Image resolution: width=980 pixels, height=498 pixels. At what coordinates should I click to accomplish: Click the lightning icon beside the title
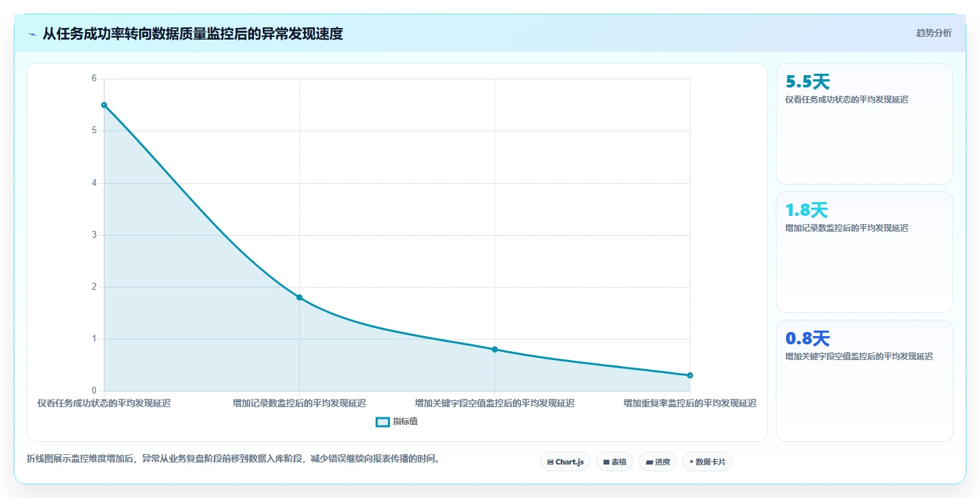coord(32,34)
